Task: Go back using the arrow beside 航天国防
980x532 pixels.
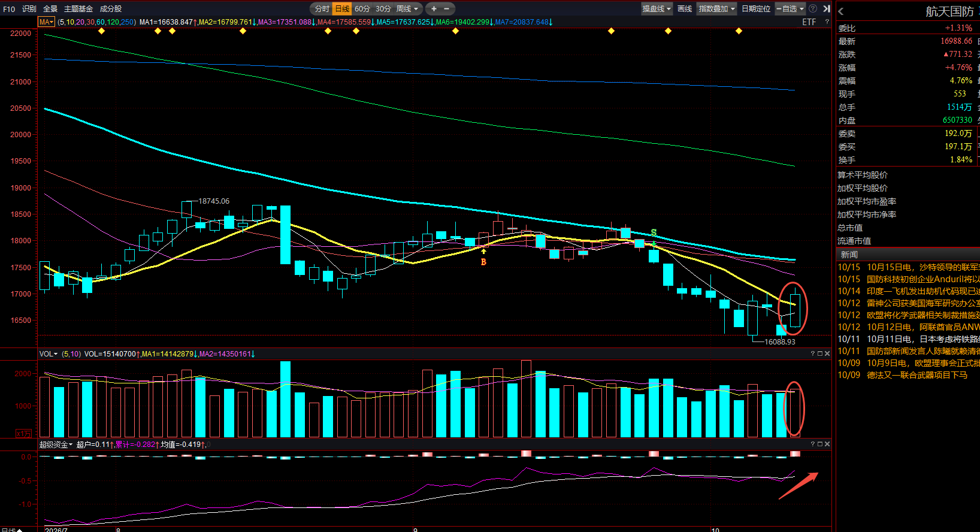Action: 841,11
